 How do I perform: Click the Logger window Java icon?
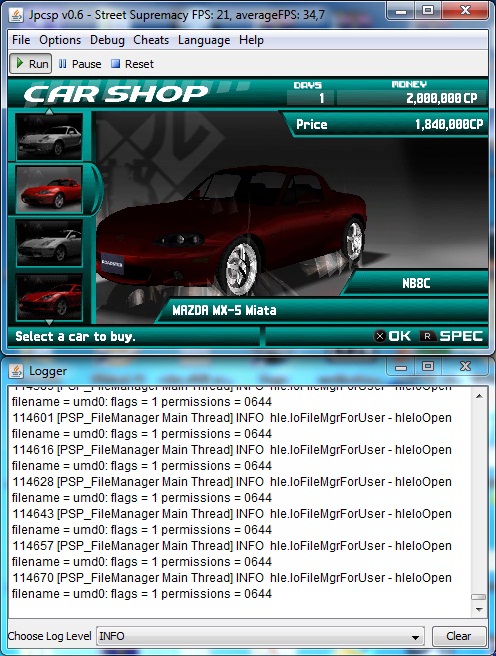tap(16, 371)
